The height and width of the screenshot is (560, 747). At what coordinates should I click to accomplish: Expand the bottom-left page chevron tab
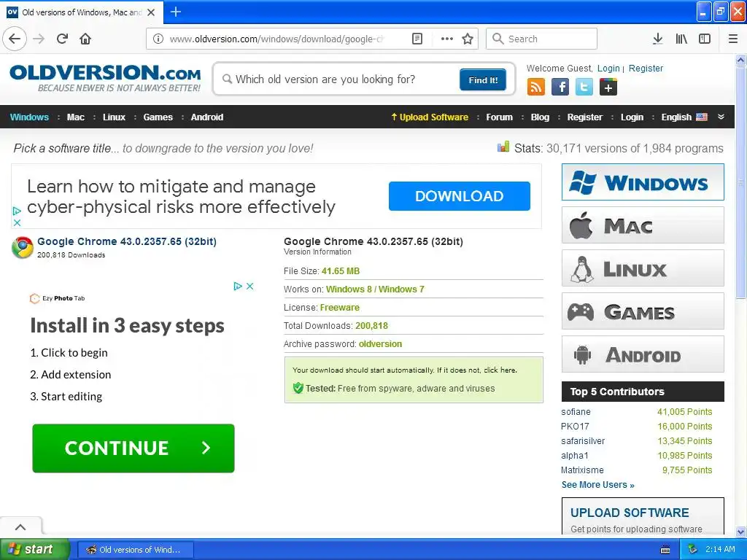click(x=20, y=527)
